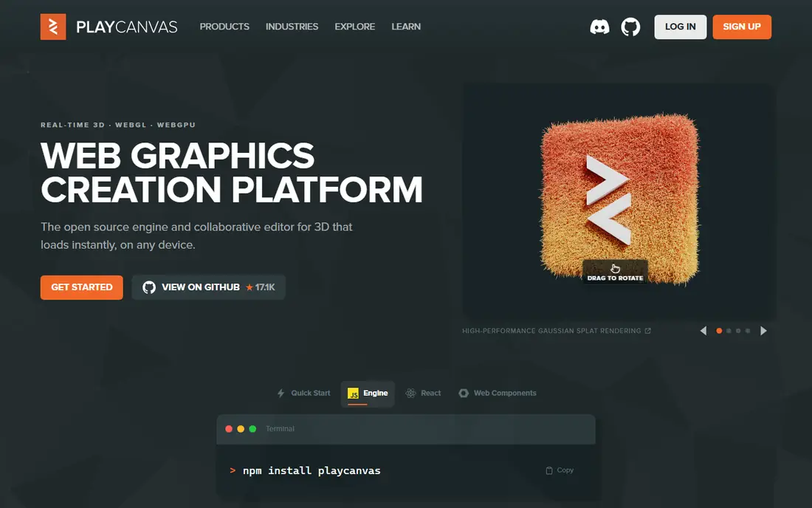812x508 pixels.
Task: Select the first orange carousel dot
Action: [719, 330]
